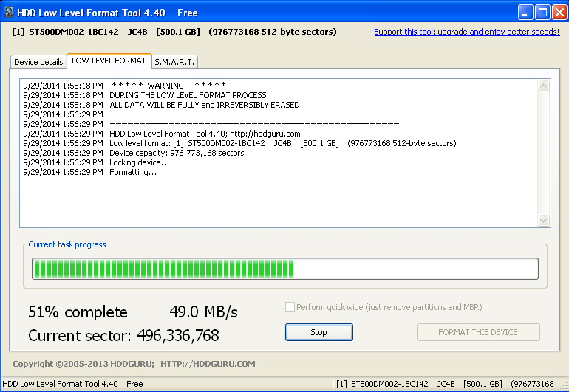
Task: Click the green task progress bar
Action: click(x=284, y=269)
